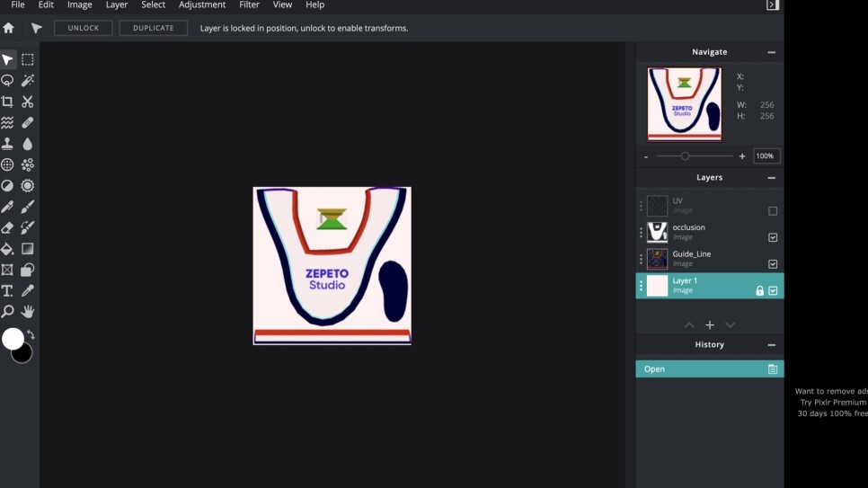The image size is (868, 488).
Task: Open options handle of occlusion layer
Action: point(641,232)
